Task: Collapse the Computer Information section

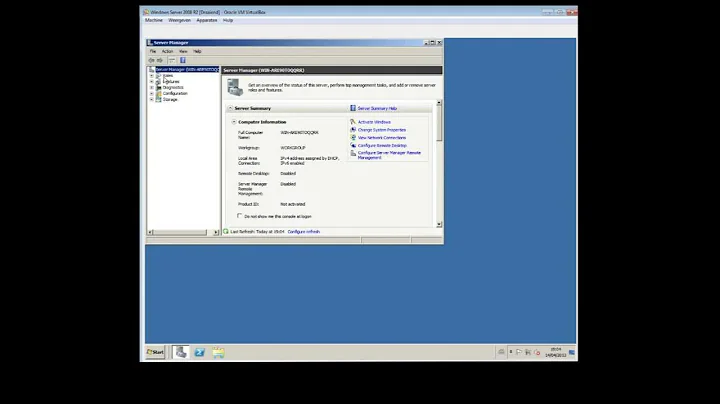Action: [234, 122]
